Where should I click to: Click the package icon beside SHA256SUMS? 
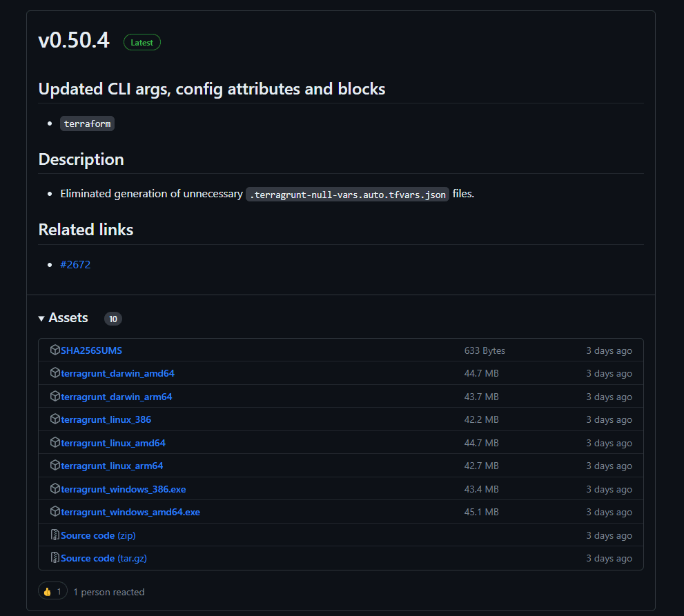coord(55,350)
